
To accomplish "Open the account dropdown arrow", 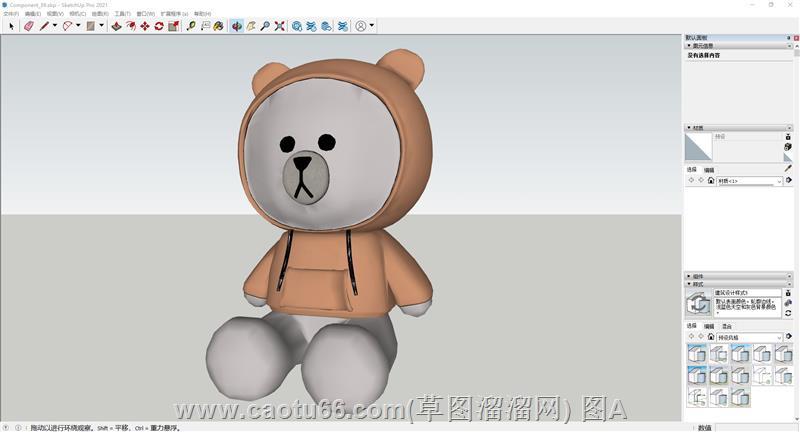I will (371, 26).
